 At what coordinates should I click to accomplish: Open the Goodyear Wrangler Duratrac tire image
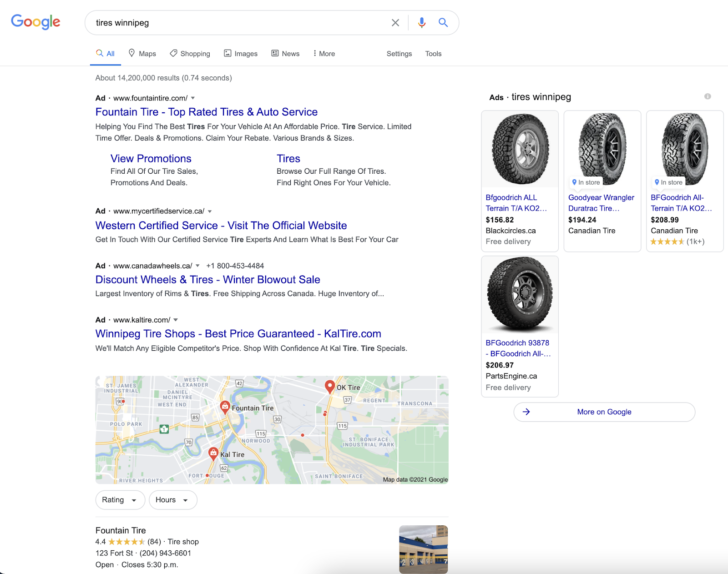point(602,149)
